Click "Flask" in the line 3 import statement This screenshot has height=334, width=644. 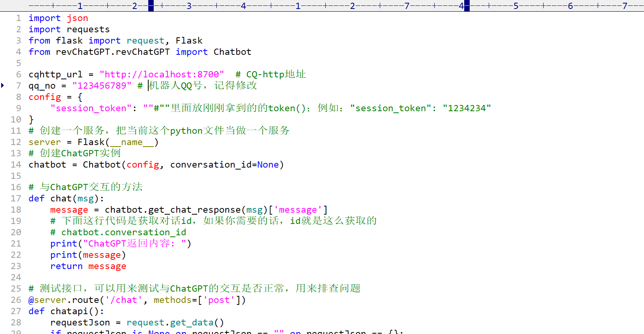[189, 40]
